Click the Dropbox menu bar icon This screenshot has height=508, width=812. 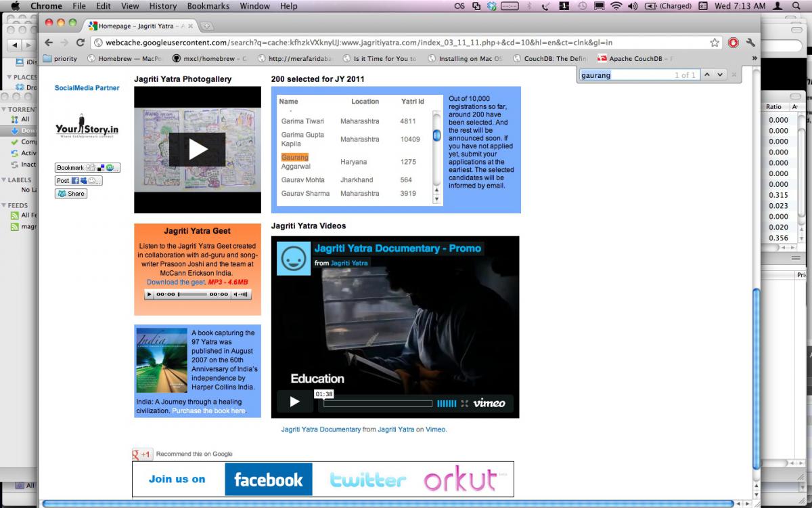coord(492,6)
